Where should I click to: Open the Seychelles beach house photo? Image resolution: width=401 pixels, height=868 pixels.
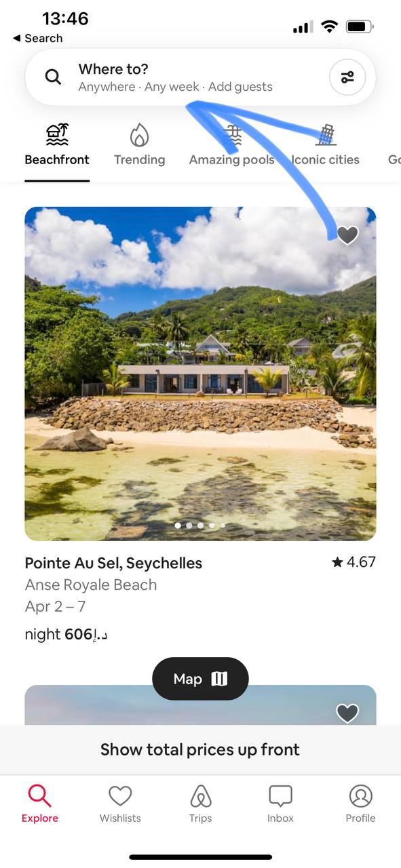[200, 374]
